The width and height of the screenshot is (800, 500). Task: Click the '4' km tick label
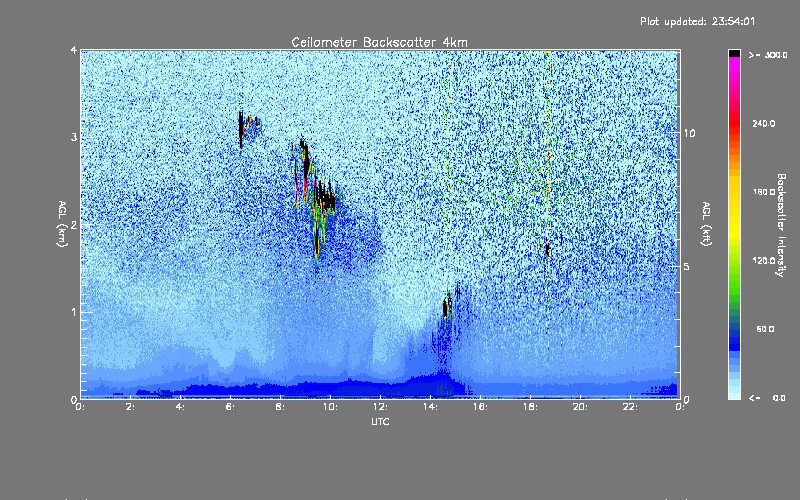coord(74,50)
